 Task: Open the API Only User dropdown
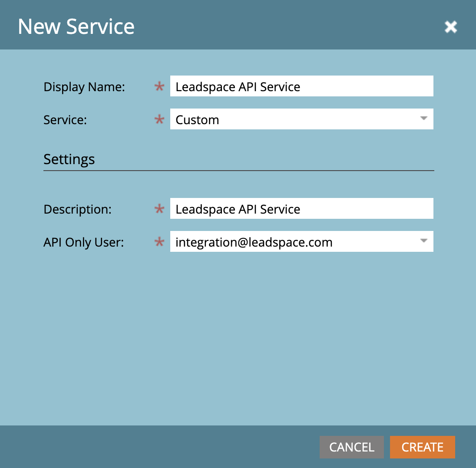point(301,241)
